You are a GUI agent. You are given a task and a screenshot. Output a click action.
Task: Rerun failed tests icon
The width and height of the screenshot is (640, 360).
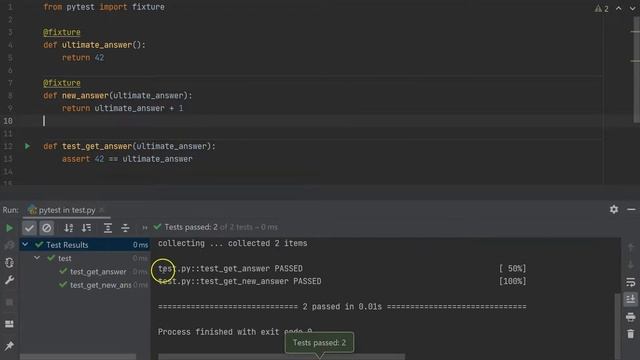9,245
